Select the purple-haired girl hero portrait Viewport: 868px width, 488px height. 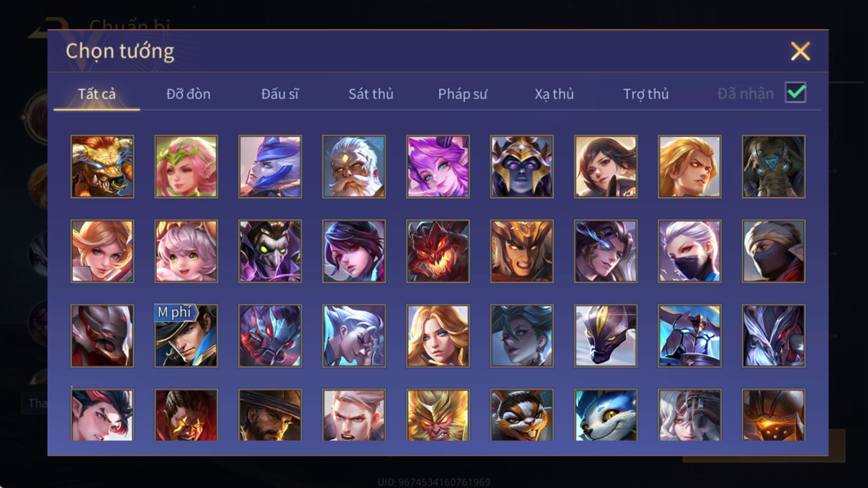[x=438, y=166]
